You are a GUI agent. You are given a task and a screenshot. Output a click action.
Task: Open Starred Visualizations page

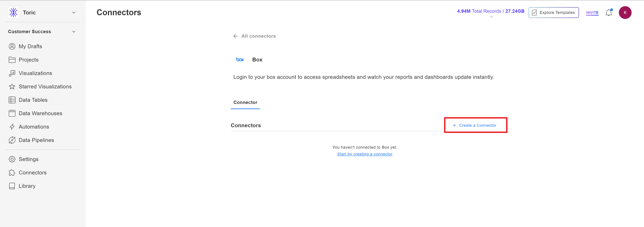[45, 87]
